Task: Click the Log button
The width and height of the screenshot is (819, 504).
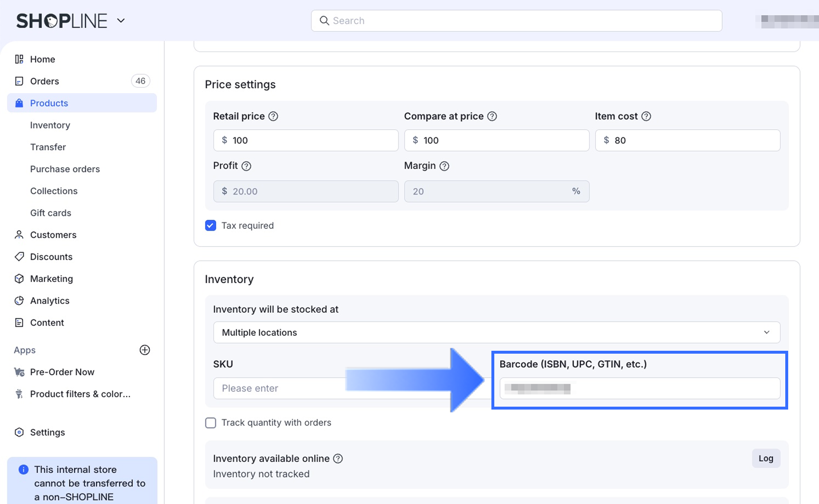Action: pos(766,458)
